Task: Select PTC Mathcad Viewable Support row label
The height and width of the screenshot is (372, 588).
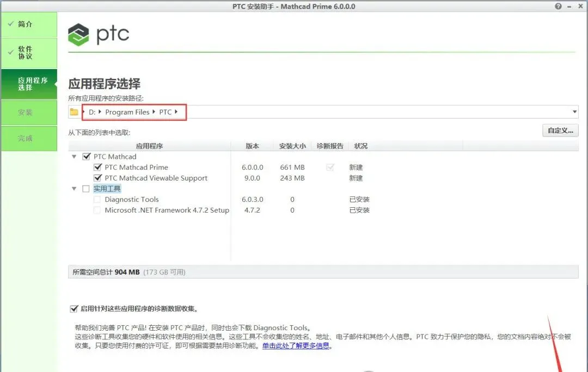Action: click(156, 178)
